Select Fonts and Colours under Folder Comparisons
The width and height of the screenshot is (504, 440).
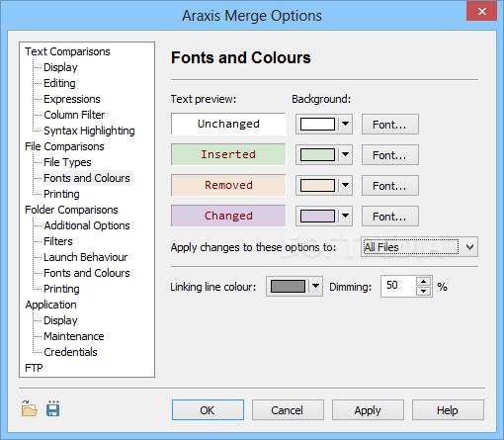pos(87,273)
